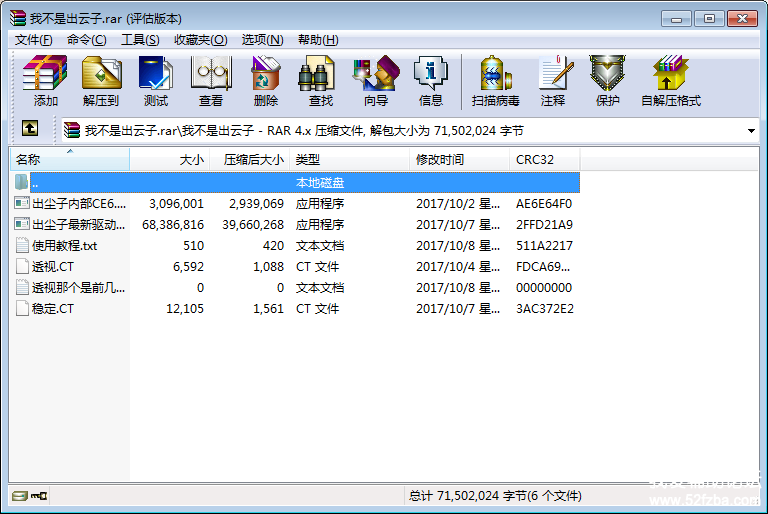The height and width of the screenshot is (514, 768).
Task: Click icon of 使用教程.txt file
Action: tap(22, 245)
